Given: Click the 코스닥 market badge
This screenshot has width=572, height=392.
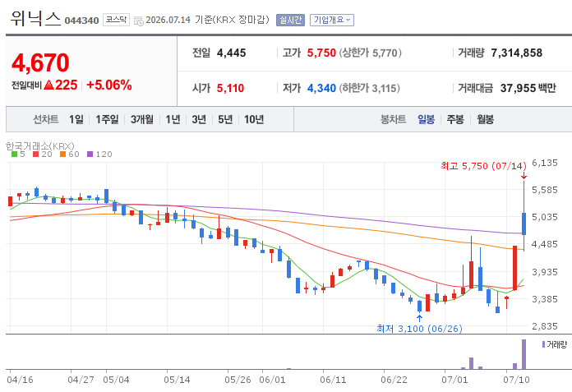Looking at the screenshot, I should 116,20.
